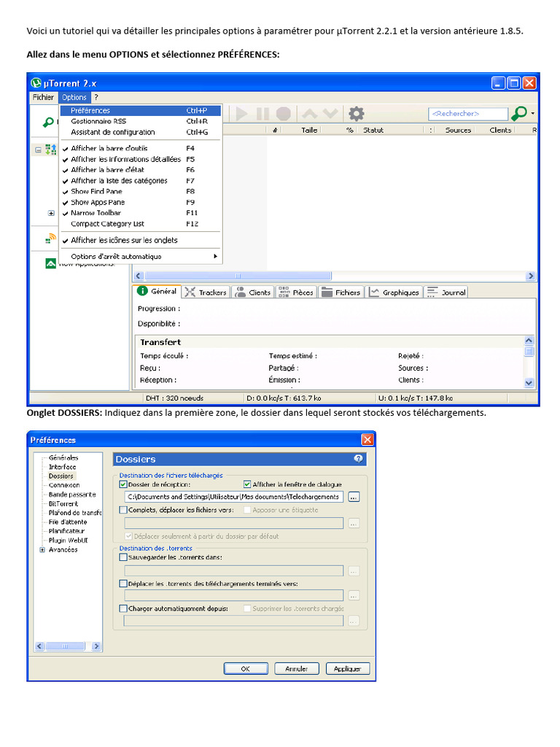Image resolution: width=560 pixels, height=747 pixels.
Task: Select Connexion in preferences tree
Action: [x=64, y=485]
